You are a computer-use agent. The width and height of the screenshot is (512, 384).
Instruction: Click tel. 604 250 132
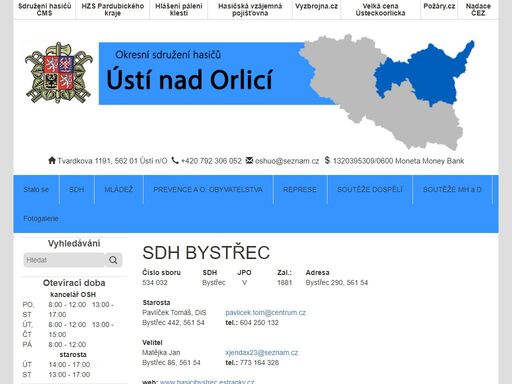click(252, 323)
